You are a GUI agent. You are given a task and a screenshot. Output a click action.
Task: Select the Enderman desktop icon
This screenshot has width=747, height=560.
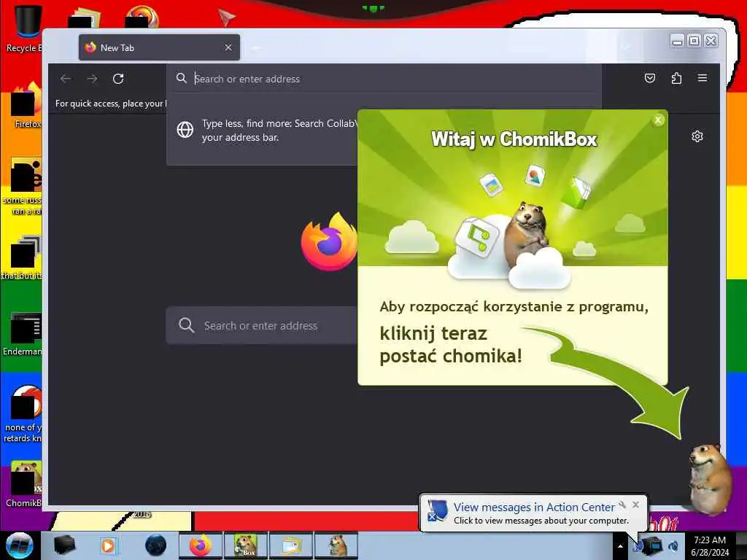24,334
